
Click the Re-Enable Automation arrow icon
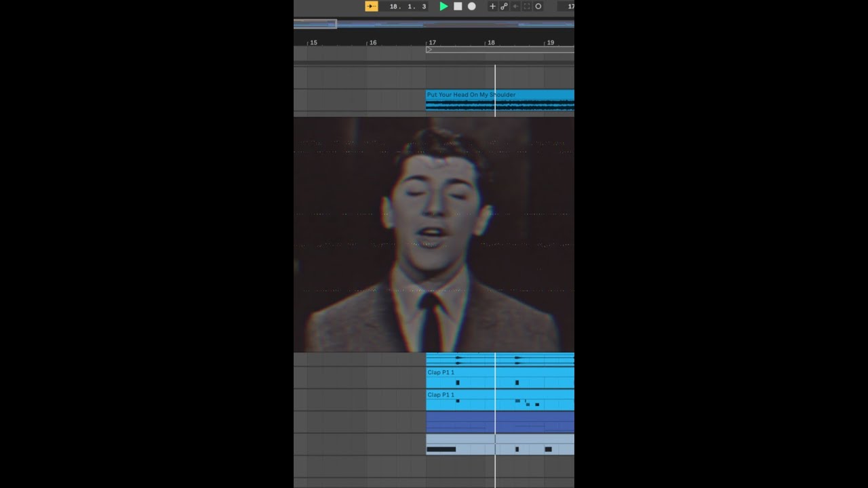(x=515, y=6)
